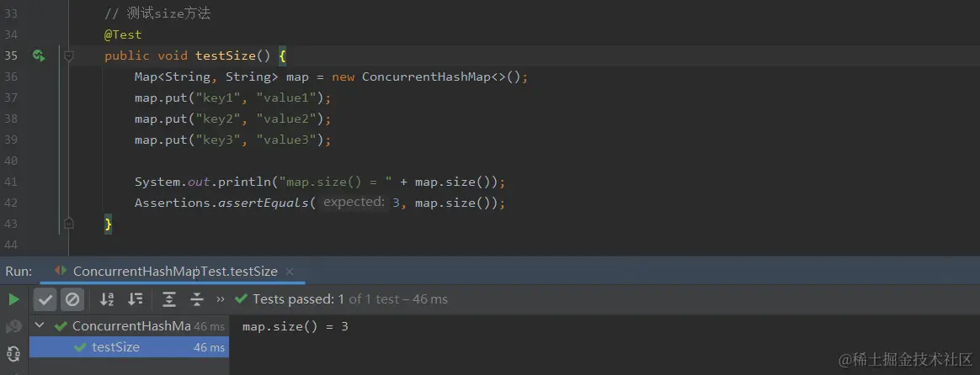Collapse all nodes in test results tree
Screen dimensions: 980x375
click(197, 299)
